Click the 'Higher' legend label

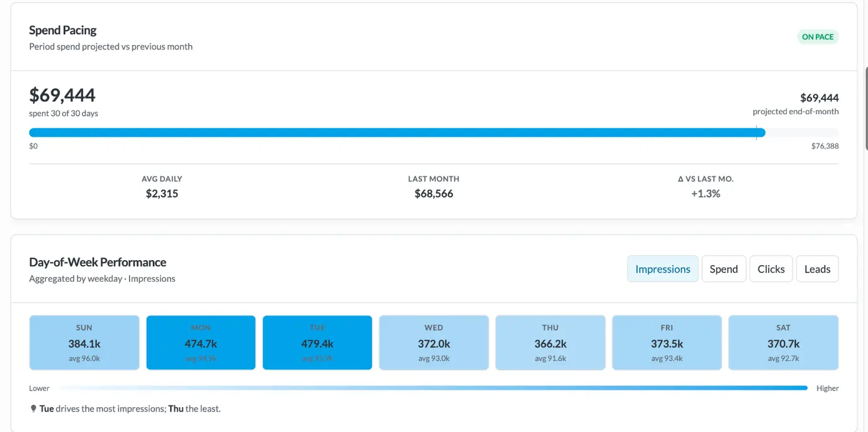click(828, 388)
